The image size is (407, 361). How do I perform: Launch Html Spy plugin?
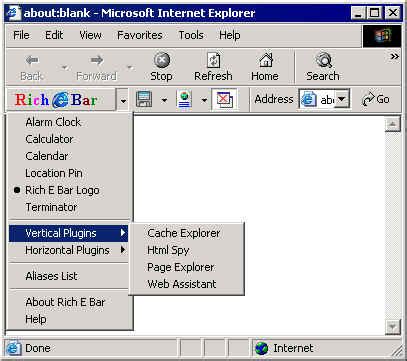point(187,250)
